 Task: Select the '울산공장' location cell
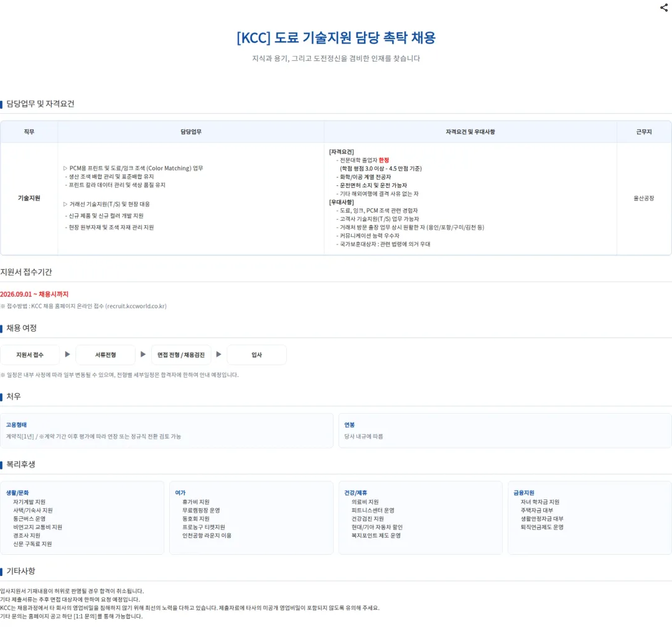click(x=644, y=198)
